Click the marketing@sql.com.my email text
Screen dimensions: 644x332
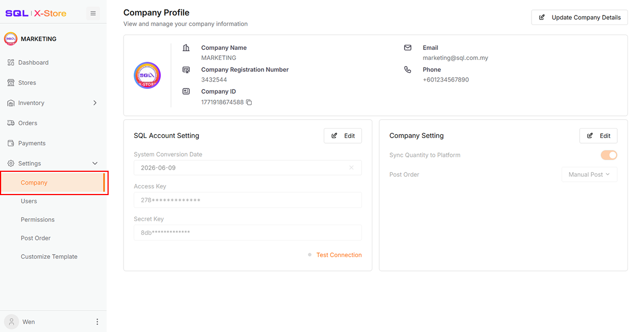(456, 58)
